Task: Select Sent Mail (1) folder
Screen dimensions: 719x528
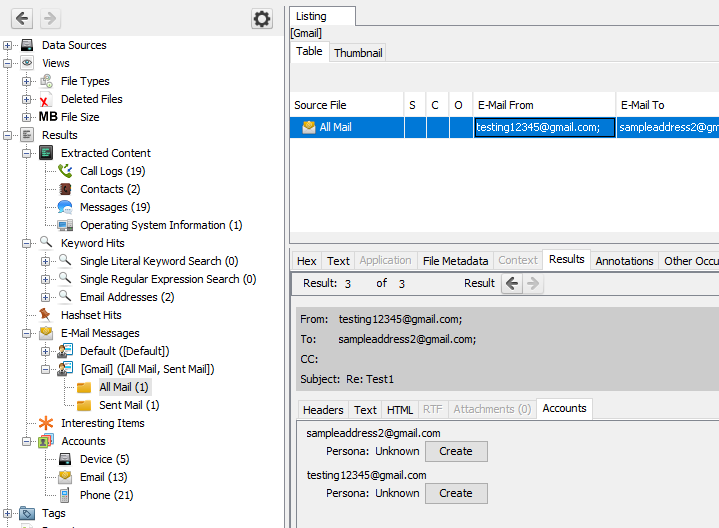Action: [x=128, y=405]
